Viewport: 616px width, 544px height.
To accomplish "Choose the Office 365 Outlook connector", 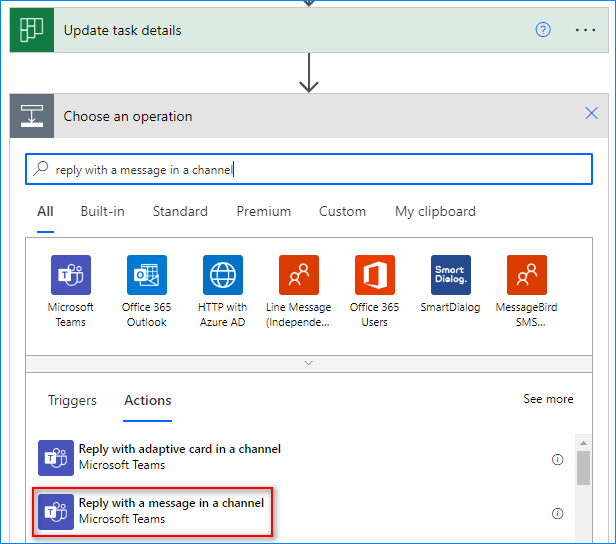I will point(147,275).
